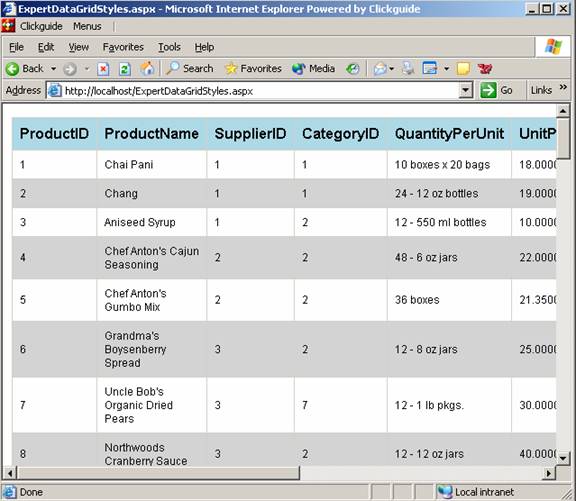Image resolution: width=576 pixels, height=501 pixels.
Task: Open the Favorites star button
Action: click(x=253, y=68)
